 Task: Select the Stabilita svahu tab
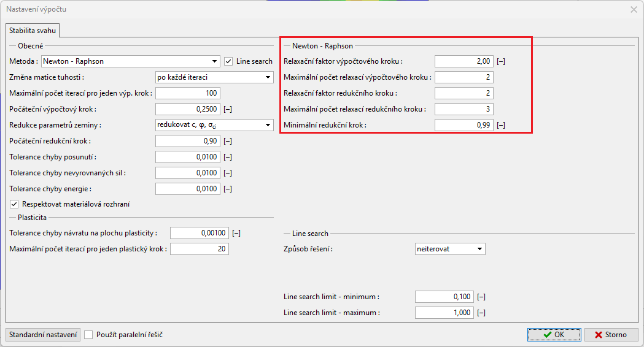tap(32, 30)
